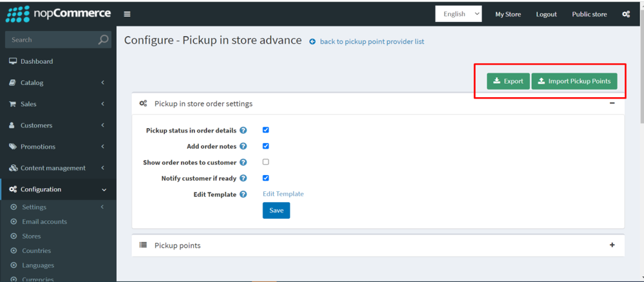Click the My Store link in header
The image size is (644, 282).
[x=508, y=14]
